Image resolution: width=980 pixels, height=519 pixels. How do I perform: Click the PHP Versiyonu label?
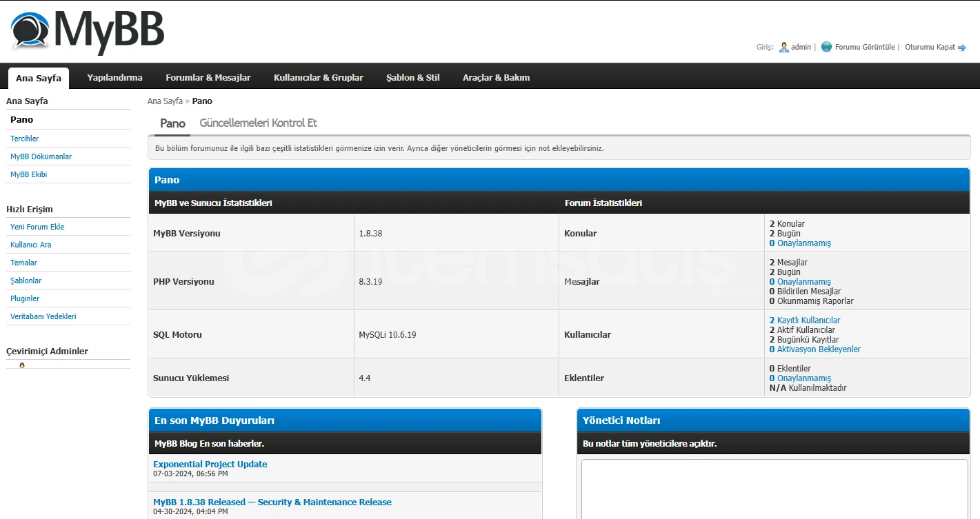183,282
